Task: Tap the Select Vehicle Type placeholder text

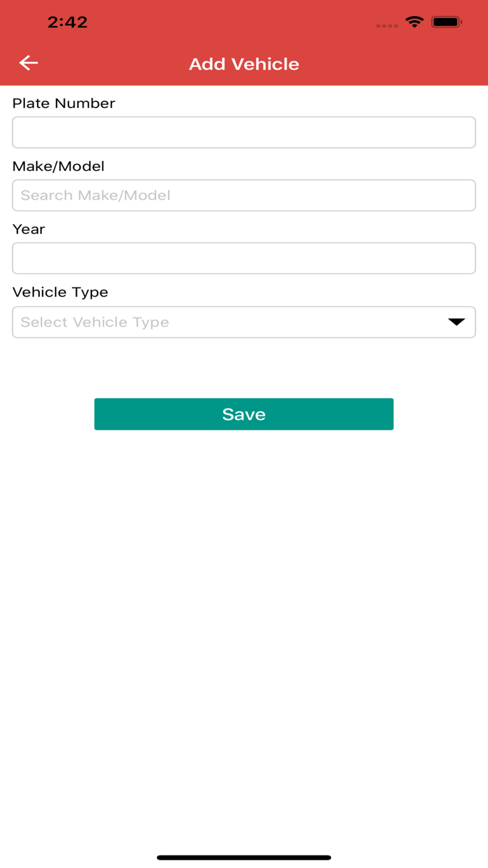Action: pyautogui.click(x=94, y=322)
